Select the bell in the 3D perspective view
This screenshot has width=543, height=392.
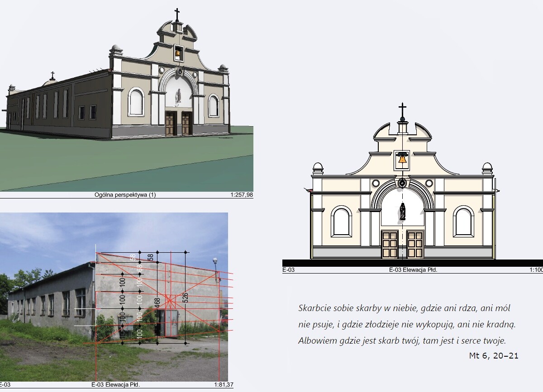[x=178, y=54]
